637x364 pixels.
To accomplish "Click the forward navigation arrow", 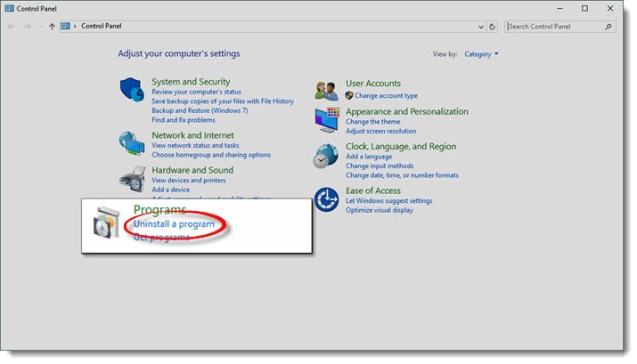I will click(28, 27).
